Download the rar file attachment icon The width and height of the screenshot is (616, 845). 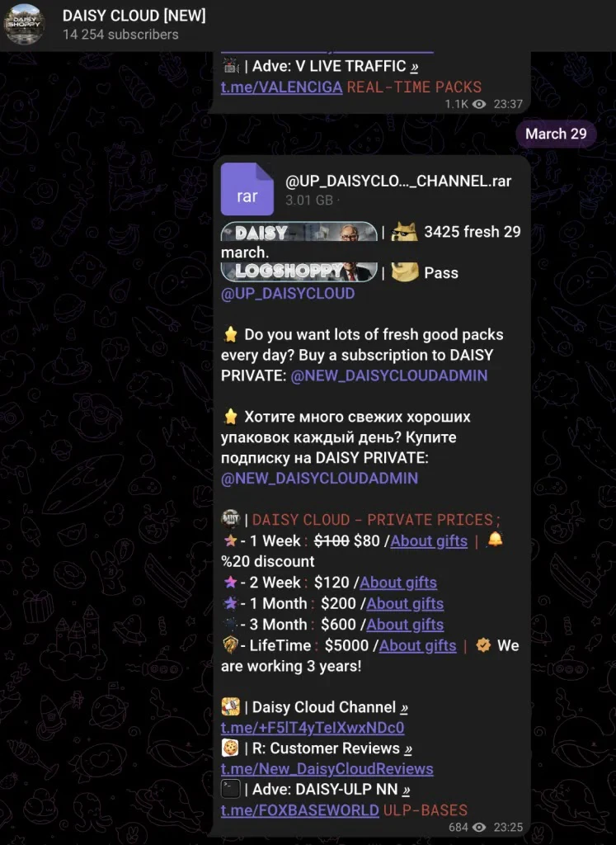247,189
